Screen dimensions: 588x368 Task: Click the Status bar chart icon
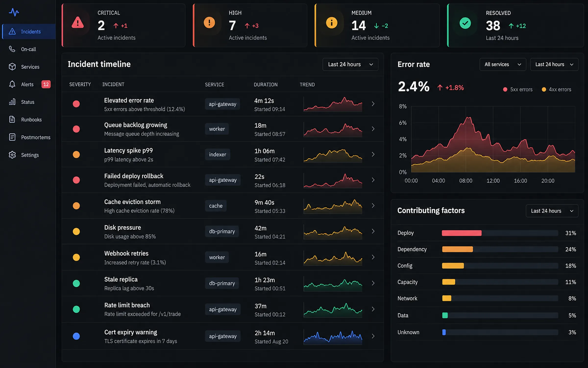click(12, 102)
